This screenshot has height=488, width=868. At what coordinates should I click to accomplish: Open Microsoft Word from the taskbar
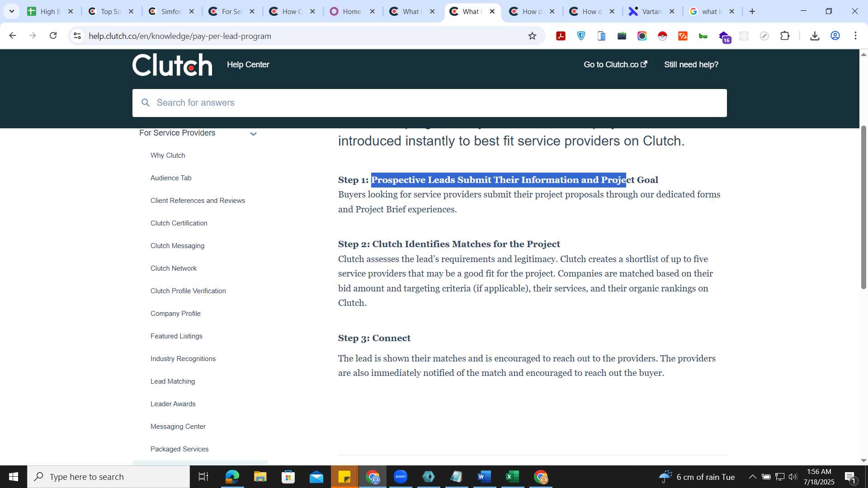point(484,477)
